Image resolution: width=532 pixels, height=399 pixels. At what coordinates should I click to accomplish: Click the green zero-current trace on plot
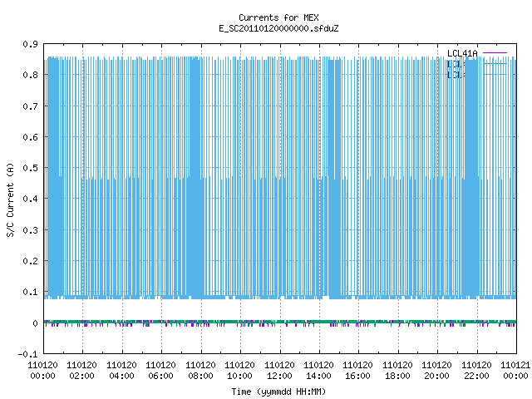tap(280, 322)
